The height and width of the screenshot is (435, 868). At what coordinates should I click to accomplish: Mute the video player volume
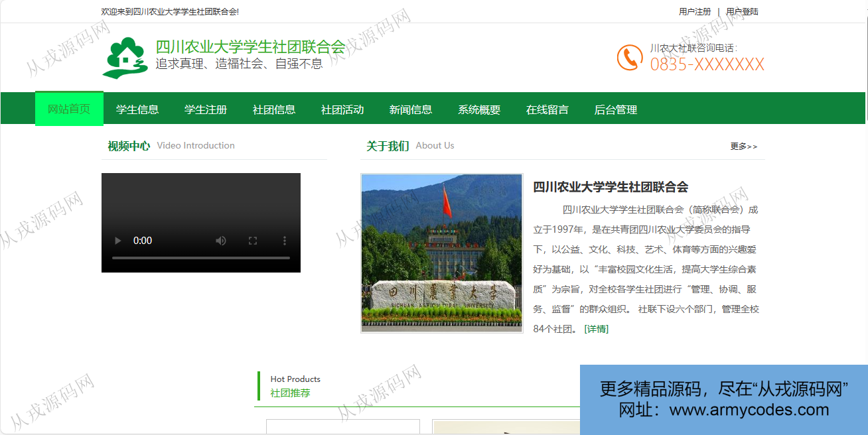[221, 241]
